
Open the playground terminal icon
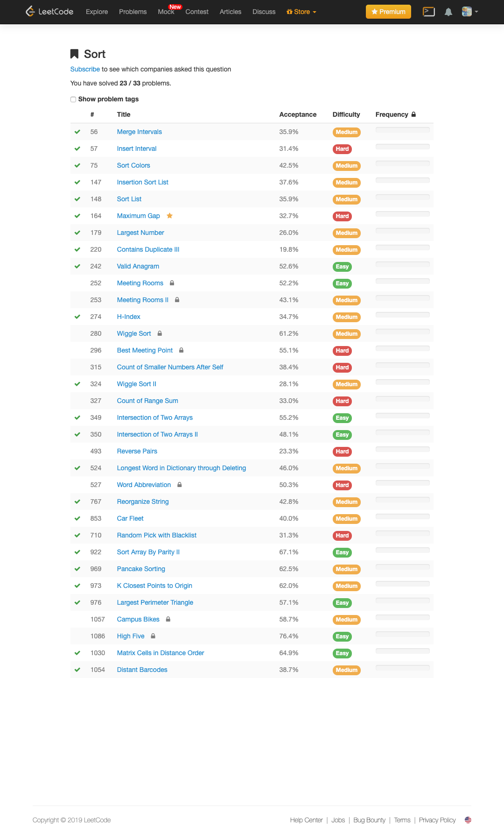point(428,12)
